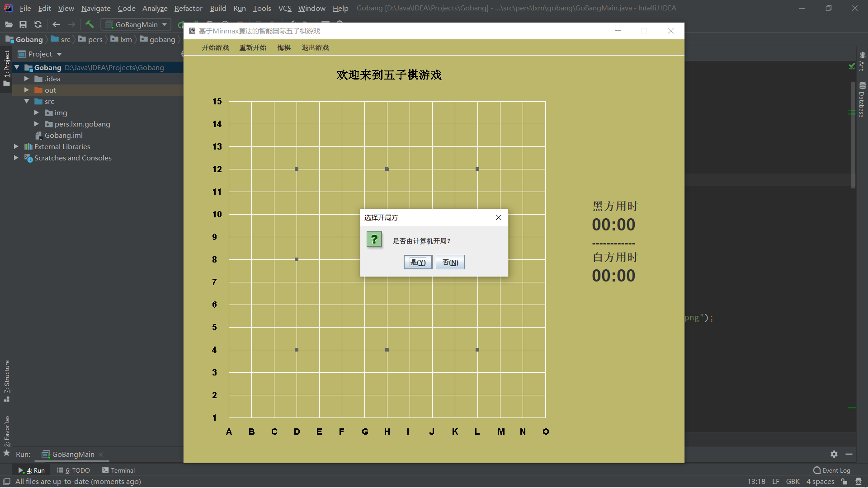Expand External Libraries in the project tree
Screen dimensions: 868x488
pyautogui.click(x=16, y=146)
